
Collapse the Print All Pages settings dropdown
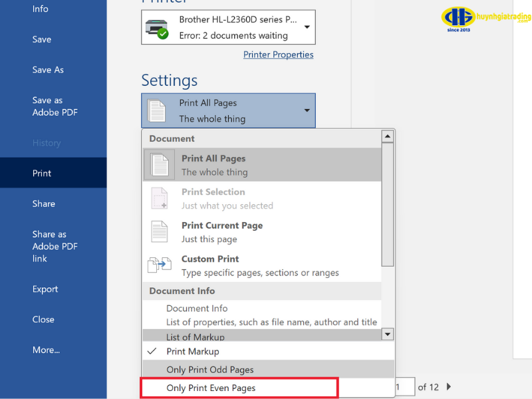click(x=307, y=110)
